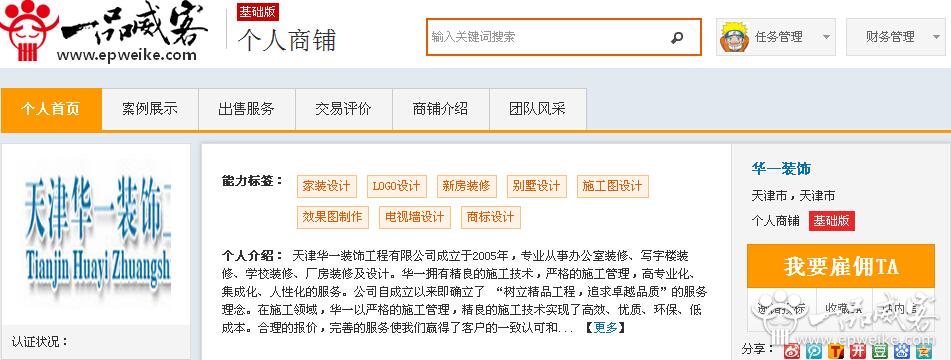This screenshot has width=951, height=360.
Task: Click the 天津市，天津市 location text
Action: pos(793,196)
